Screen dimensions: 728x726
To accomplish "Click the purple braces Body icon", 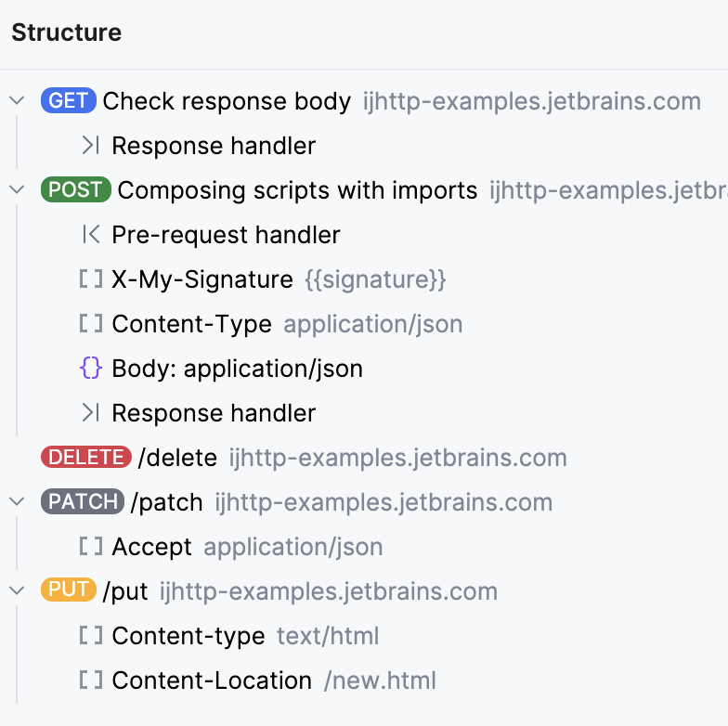I will coord(90,369).
